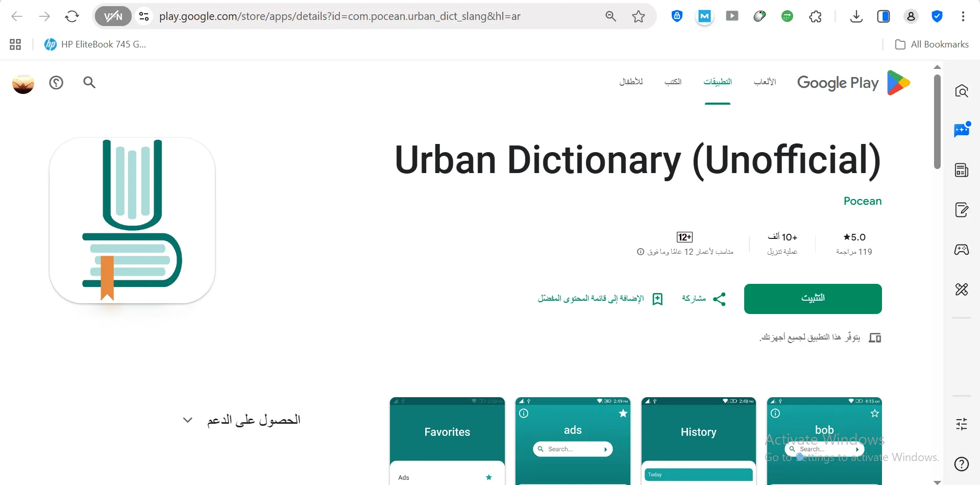The height and width of the screenshot is (485, 980).
Task: Add the app to the wishlist bookmark icon
Action: pyautogui.click(x=658, y=299)
